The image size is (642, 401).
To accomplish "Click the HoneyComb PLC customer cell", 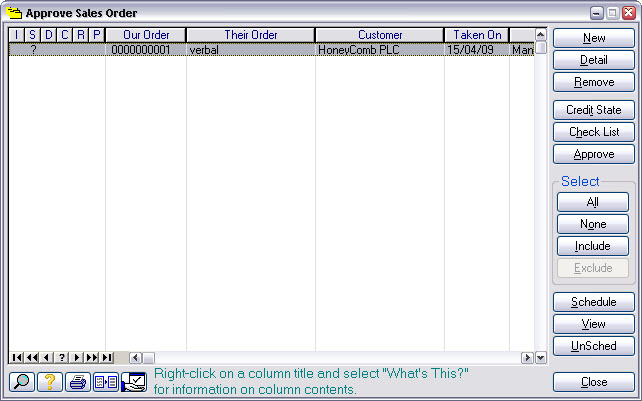I will tap(380, 50).
